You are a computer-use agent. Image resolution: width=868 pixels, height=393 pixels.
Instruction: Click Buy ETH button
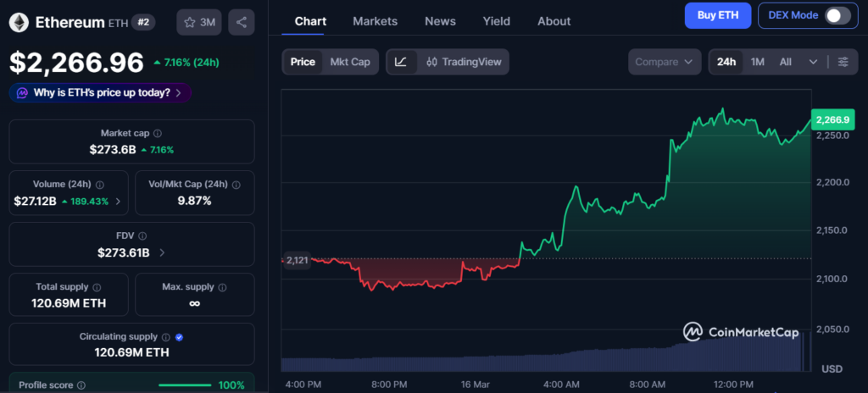click(x=717, y=15)
